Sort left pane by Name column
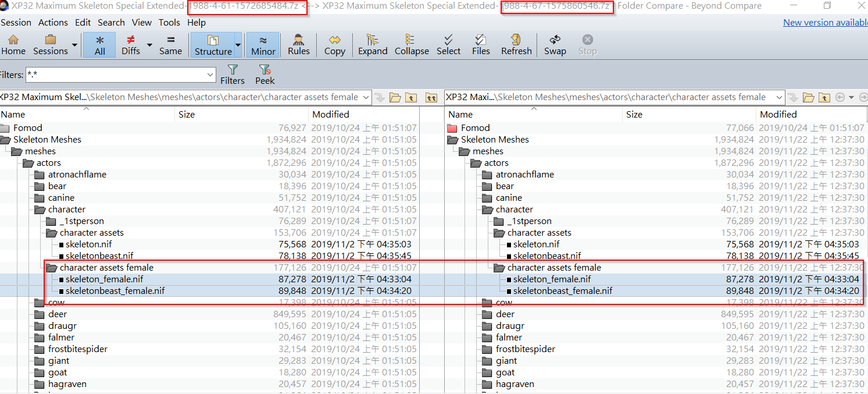The width and height of the screenshot is (868, 394). pos(87,114)
